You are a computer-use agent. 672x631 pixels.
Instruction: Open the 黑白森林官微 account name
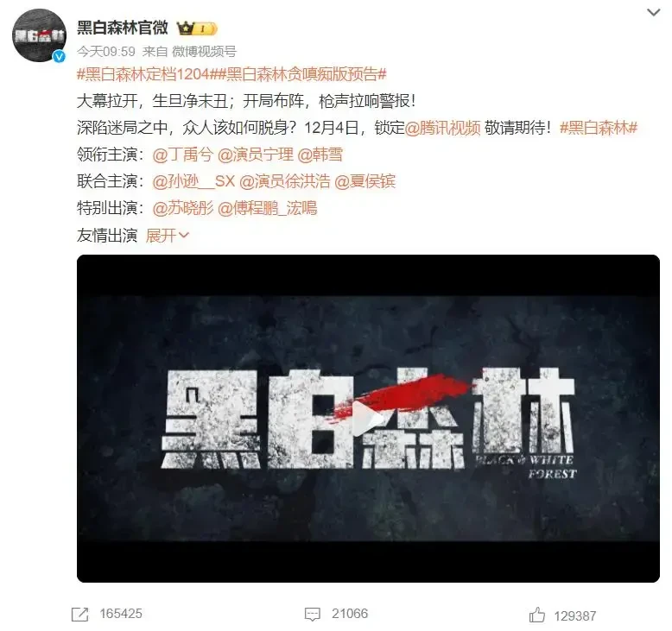tap(122, 28)
